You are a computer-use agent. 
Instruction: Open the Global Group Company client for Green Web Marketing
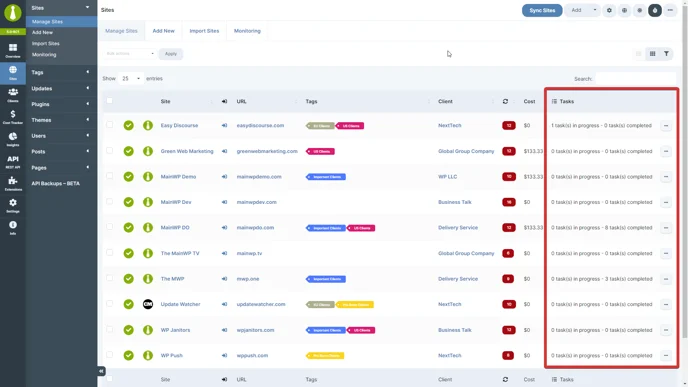(466, 151)
